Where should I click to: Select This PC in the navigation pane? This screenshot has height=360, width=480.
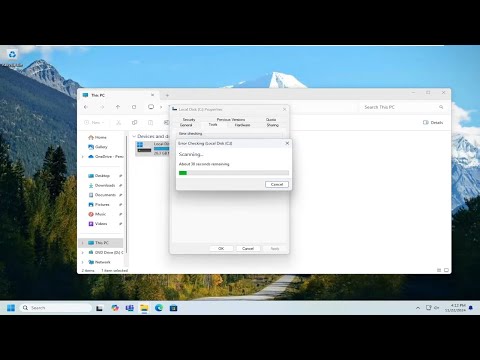click(102, 243)
